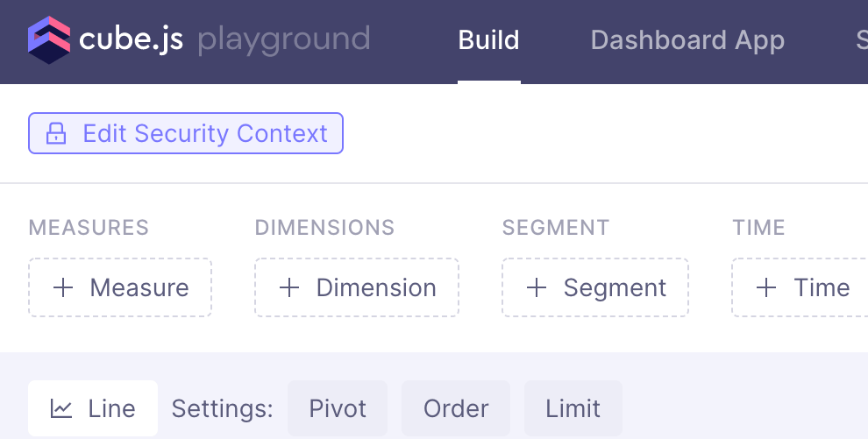Click the cube.js logo icon
The height and width of the screenshot is (439, 868).
(x=48, y=40)
